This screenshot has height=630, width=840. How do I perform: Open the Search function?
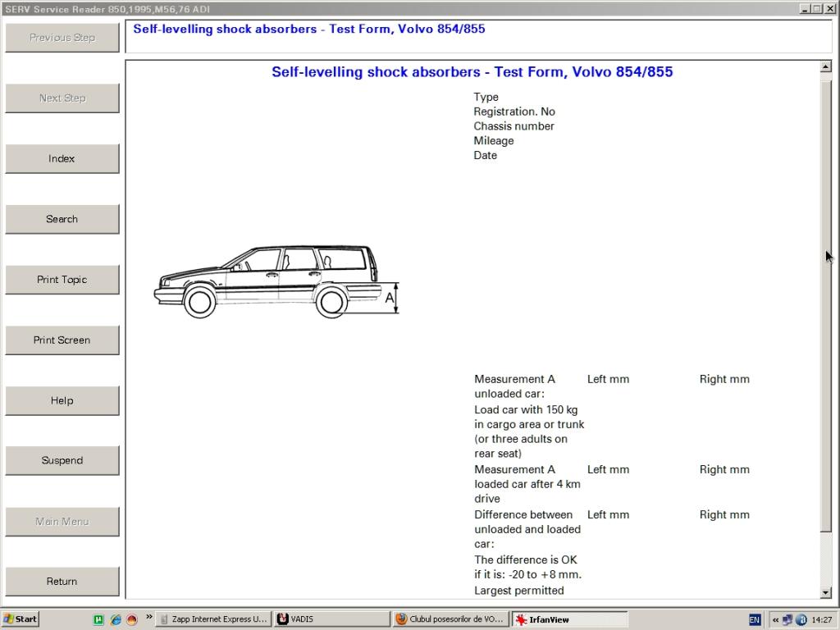point(62,219)
